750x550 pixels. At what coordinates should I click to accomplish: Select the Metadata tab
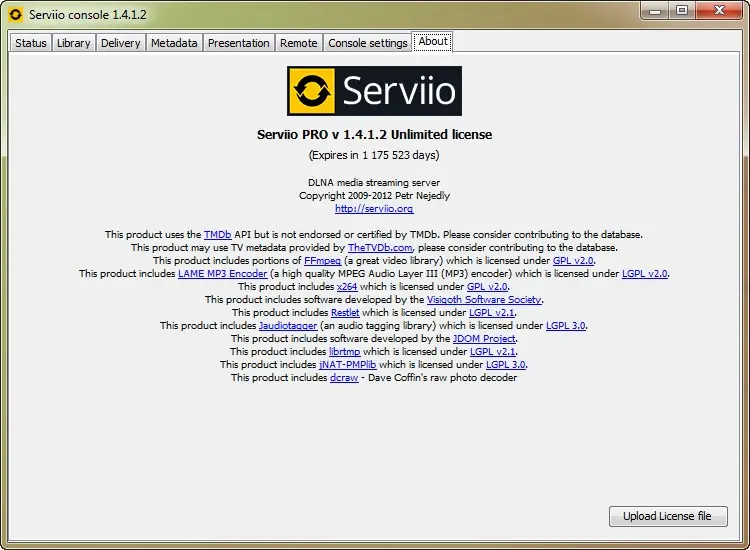[x=174, y=43]
